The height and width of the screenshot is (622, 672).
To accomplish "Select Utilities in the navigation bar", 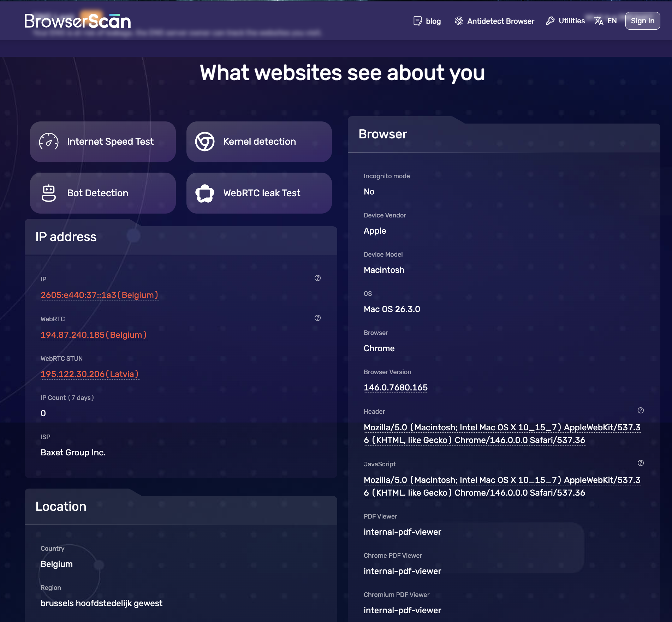I will (x=571, y=21).
